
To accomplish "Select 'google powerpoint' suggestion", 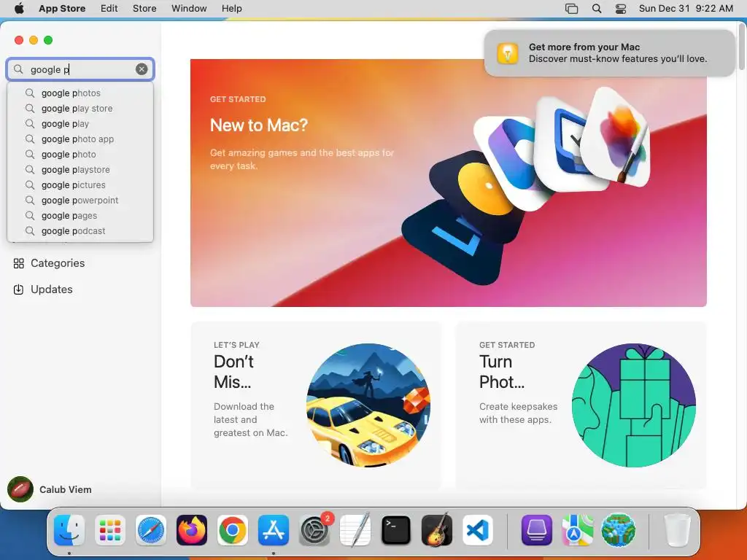I will pos(80,200).
